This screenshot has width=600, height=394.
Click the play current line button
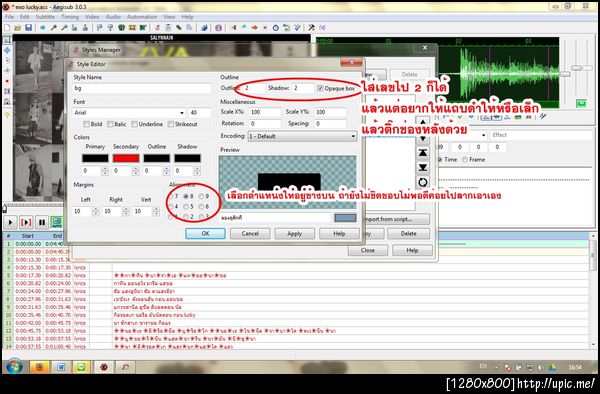pos(26,222)
